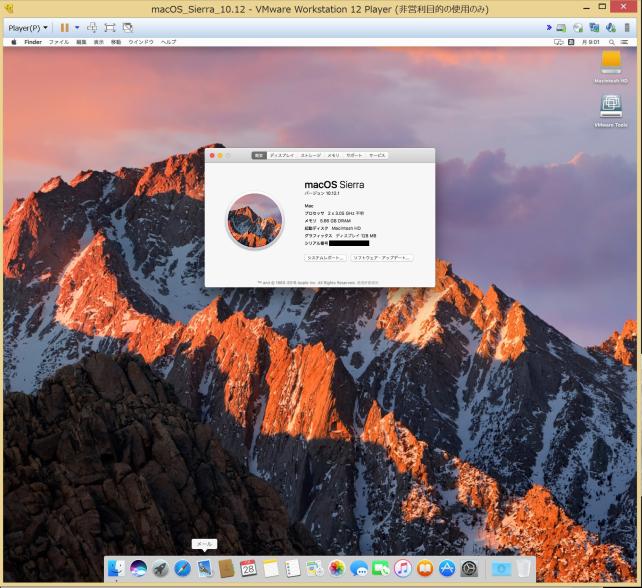Open the Mail stamp icon in Dock

click(204, 568)
